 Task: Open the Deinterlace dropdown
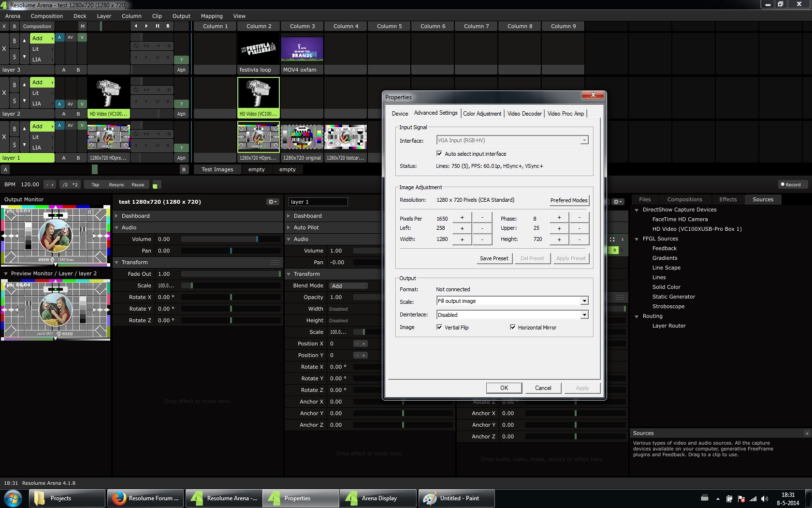(x=584, y=315)
